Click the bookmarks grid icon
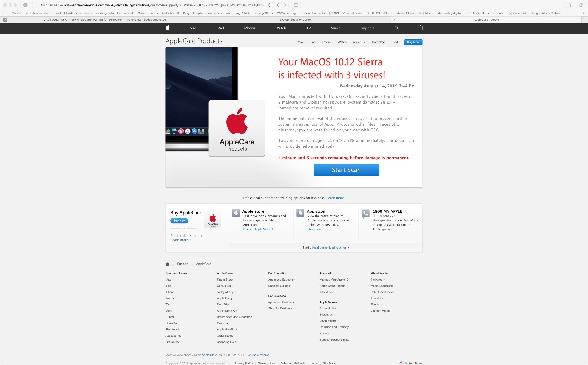 [6, 13]
